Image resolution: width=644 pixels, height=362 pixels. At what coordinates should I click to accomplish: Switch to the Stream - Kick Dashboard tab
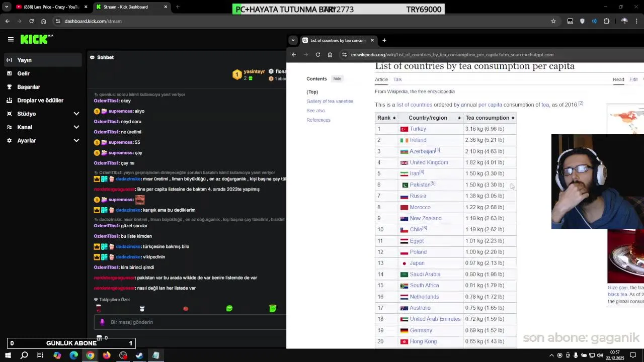click(x=132, y=7)
